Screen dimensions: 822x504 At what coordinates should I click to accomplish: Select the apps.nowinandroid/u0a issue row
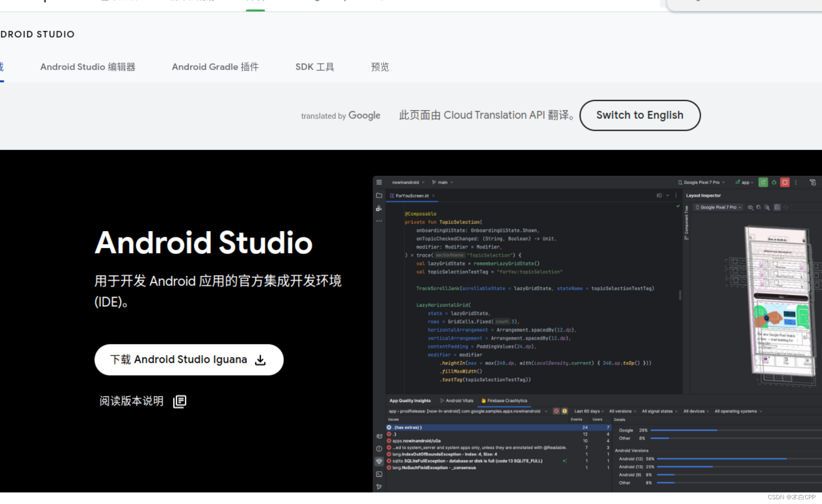coord(498,441)
